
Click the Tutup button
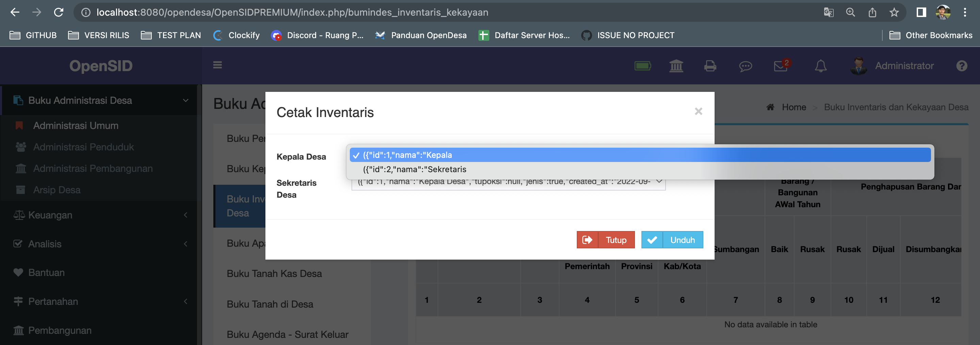tap(606, 240)
